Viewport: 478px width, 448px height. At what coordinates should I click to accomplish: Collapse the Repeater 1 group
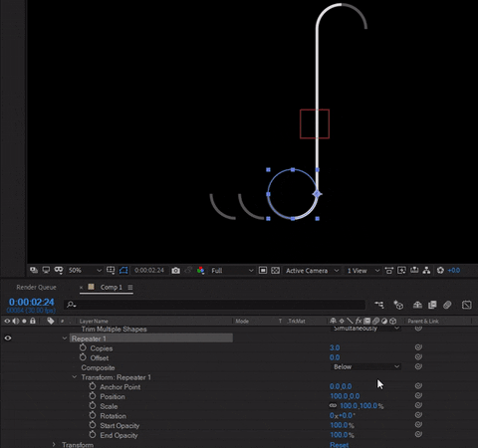click(x=65, y=338)
